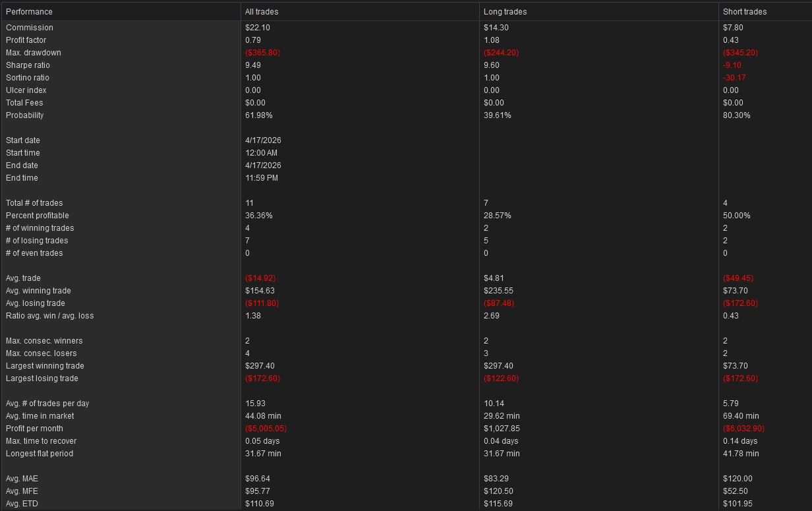Select the Sharpe ratio row label
This screenshot has height=511, width=812.
pos(28,65)
